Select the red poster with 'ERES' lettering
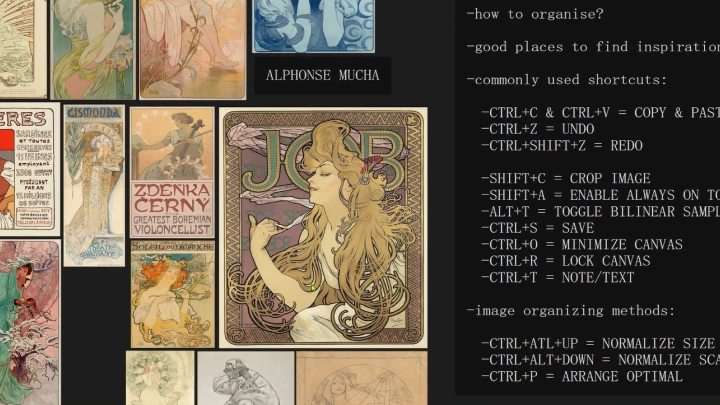The image size is (720, 405). pos(29,169)
